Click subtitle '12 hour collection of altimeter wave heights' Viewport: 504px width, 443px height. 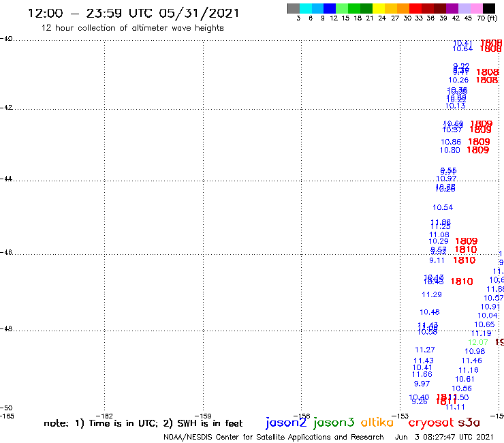(x=132, y=28)
